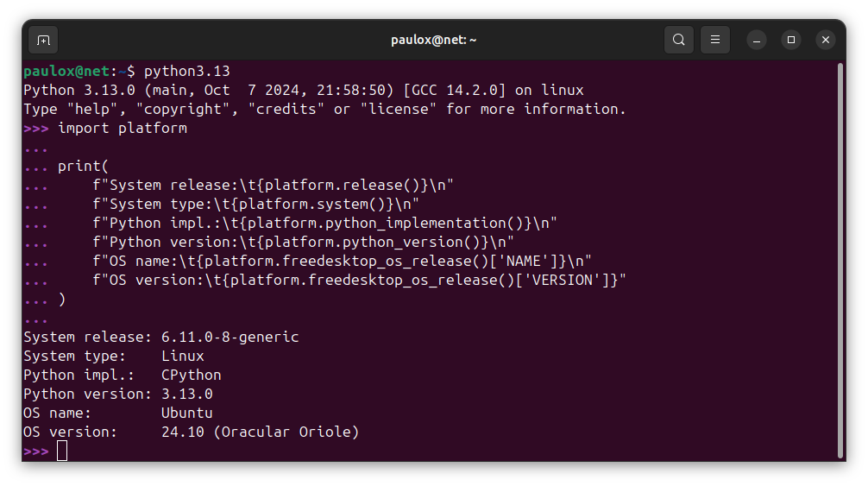868x486 pixels.
Task: Click the python3.13 command text
Action: 187,72
